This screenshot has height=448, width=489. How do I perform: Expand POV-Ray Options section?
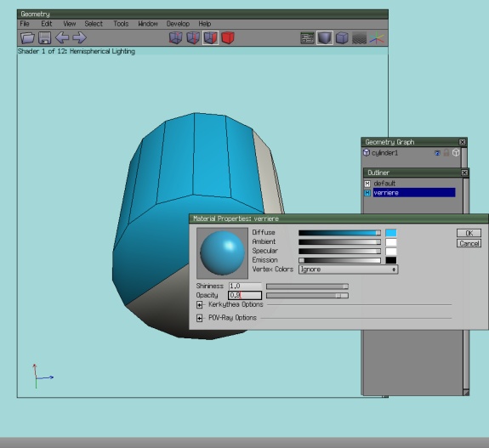tap(200, 318)
